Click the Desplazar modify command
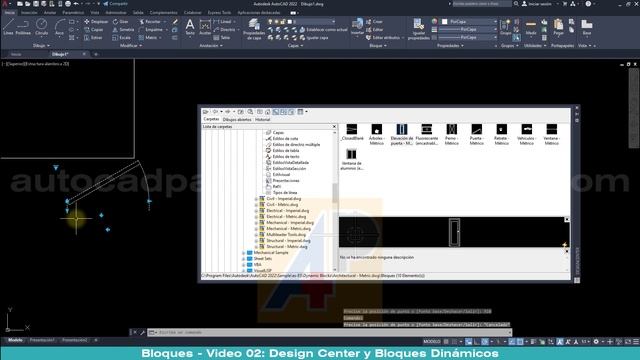This screenshot has height=360, width=640. (96, 22)
